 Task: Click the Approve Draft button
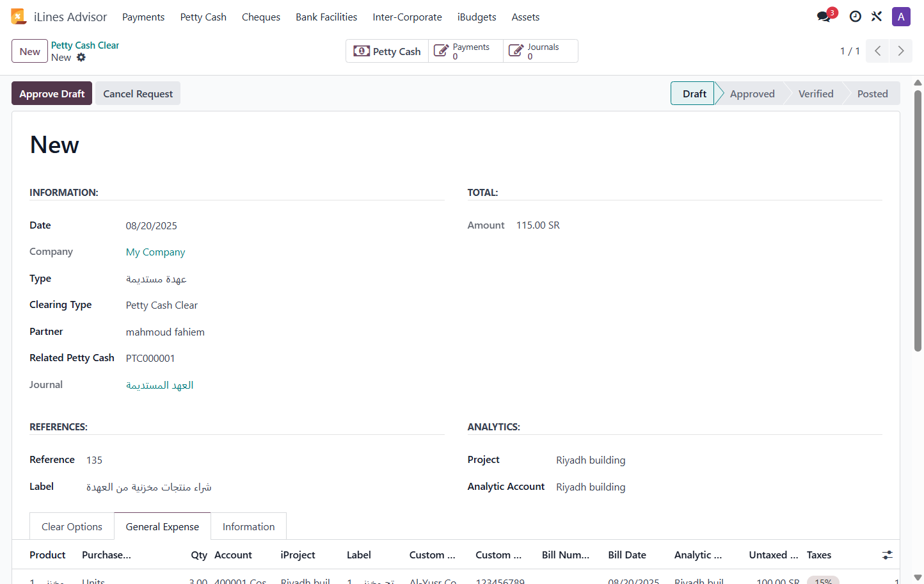coord(52,93)
